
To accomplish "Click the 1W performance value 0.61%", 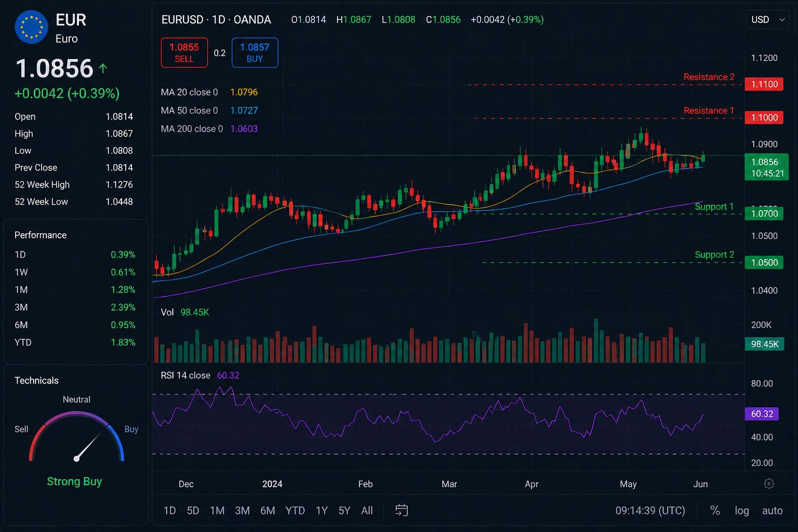I will [x=123, y=272].
